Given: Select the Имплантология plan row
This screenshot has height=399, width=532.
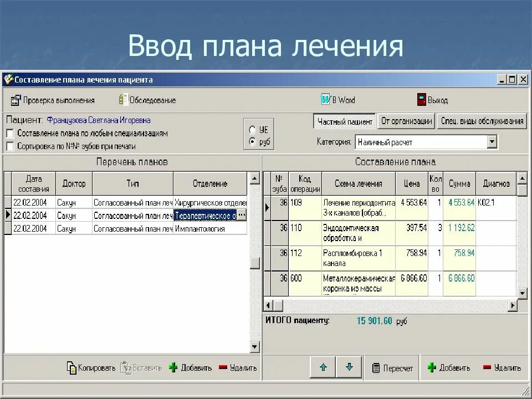Looking at the screenshot, I should pos(129,229).
